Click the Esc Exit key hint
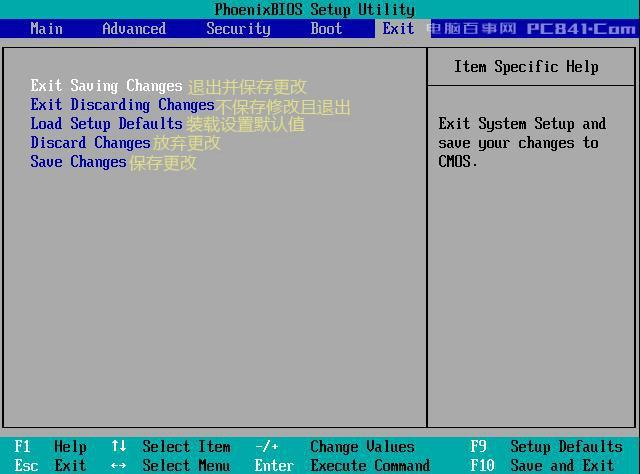This screenshot has height=474, width=640. pos(50,465)
